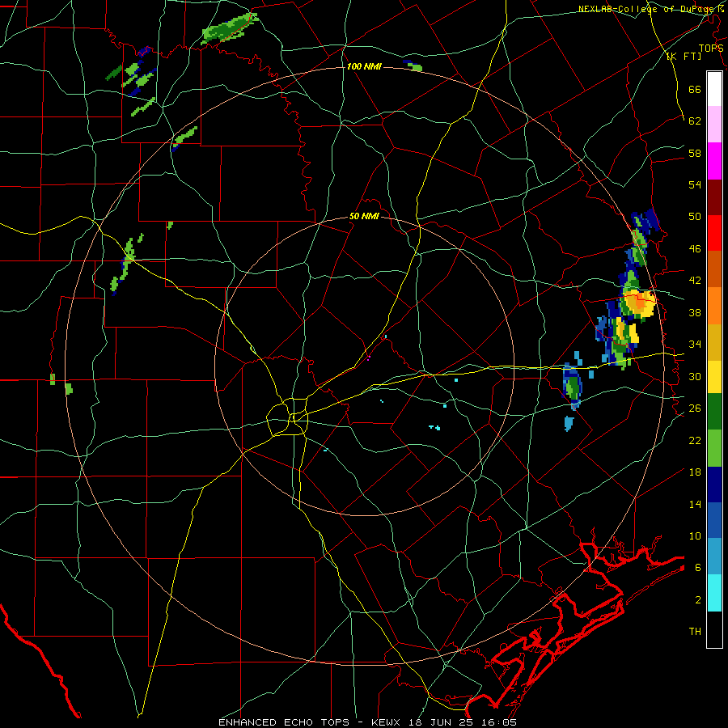This screenshot has height=728, width=728.
Task: Click the legend value "54"
Action: click(695, 184)
